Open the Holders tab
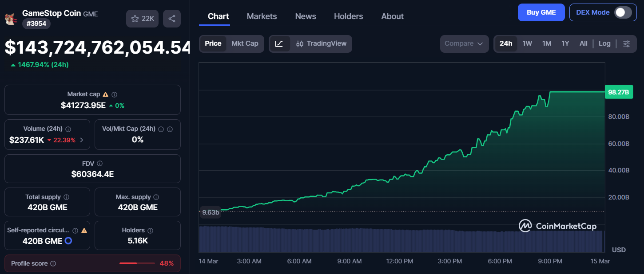 coord(348,16)
